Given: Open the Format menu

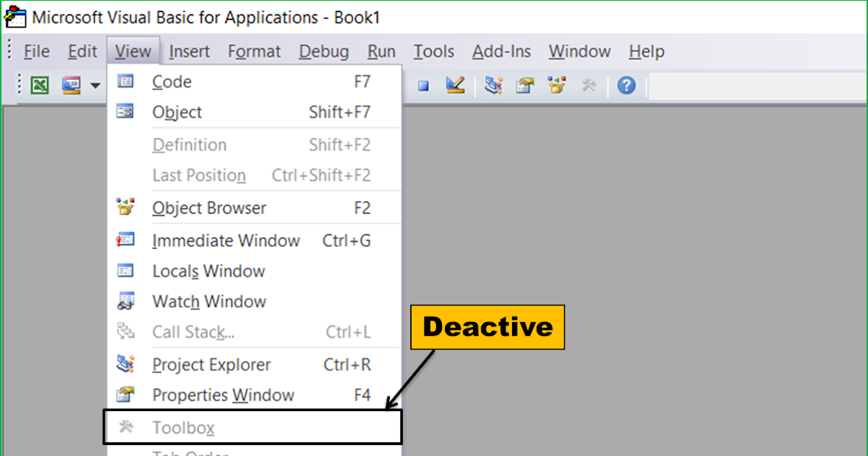Looking at the screenshot, I should pos(255,51).
